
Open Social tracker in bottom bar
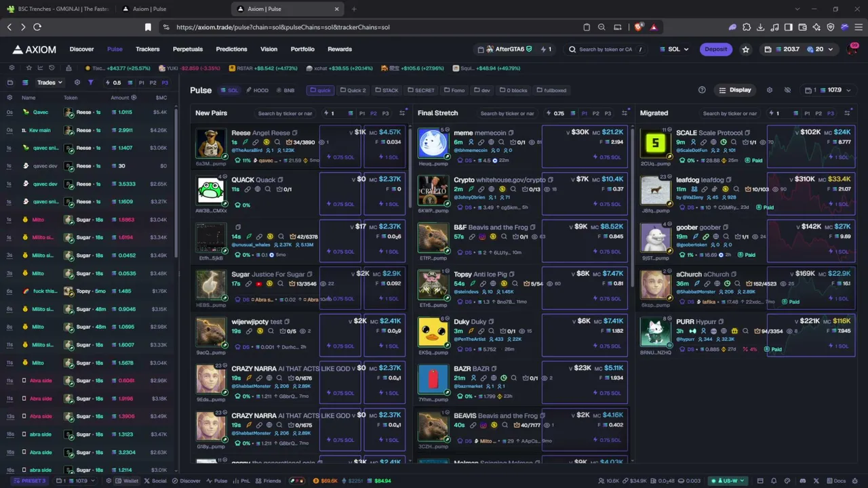[155, 481]
